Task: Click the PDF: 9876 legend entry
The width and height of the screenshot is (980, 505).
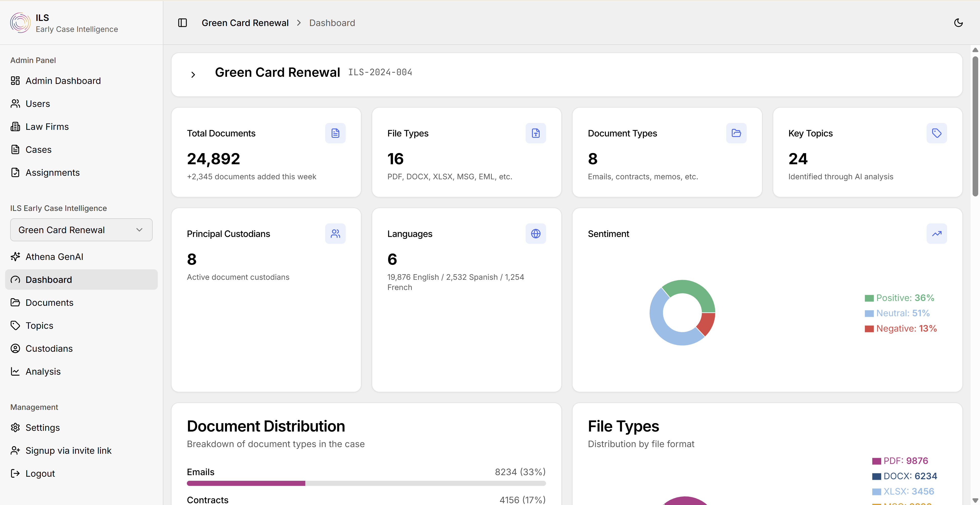Action: (x=900, y=461)
